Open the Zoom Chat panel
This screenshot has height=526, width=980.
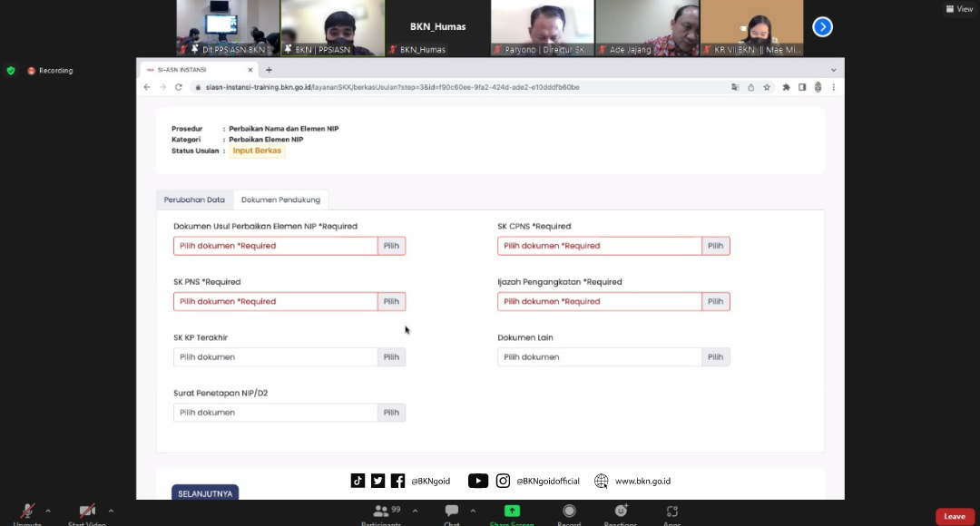(x=451, y=512)
